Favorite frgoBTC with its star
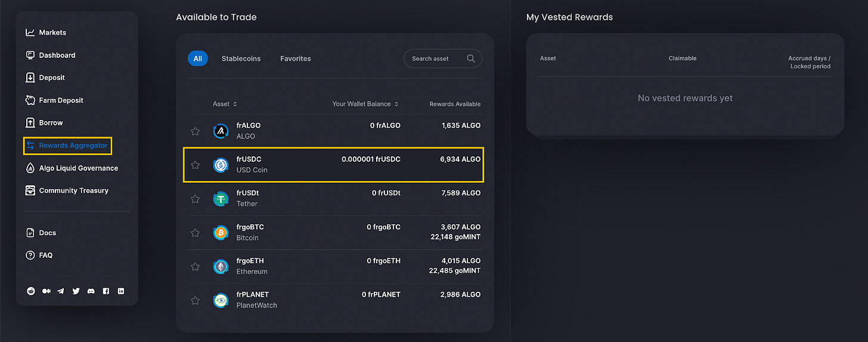The height and width of the screenshot is (342, 868). (195, 233)
